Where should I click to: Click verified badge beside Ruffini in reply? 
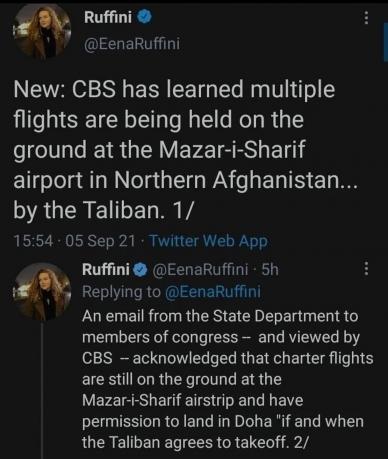[x=140, y=269]
